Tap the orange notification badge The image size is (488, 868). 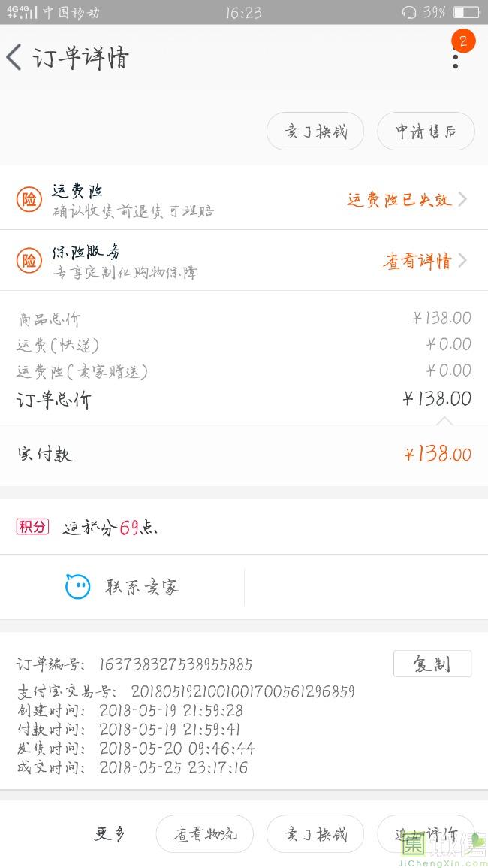463,41
